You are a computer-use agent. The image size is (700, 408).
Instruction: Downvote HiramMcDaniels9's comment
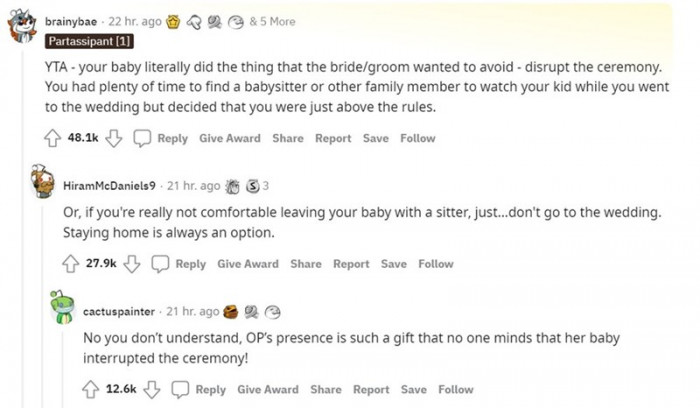[x=132, y=264]
